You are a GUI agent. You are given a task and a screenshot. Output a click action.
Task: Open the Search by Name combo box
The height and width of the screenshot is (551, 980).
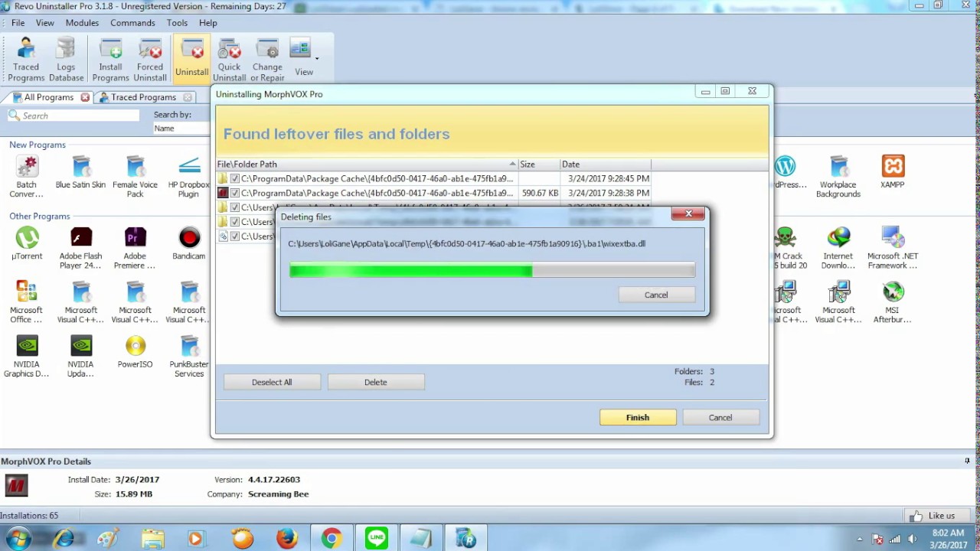coord(181,128)
